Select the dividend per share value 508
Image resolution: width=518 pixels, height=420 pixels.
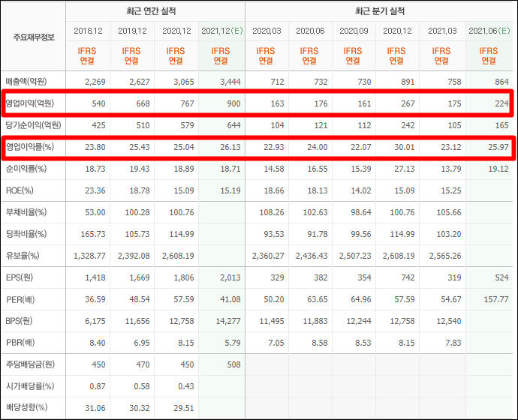point(233,365)
